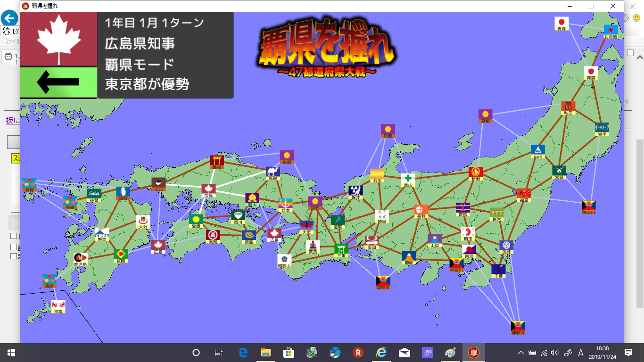Click the 新潟 prefecture icon

(476, 174)
